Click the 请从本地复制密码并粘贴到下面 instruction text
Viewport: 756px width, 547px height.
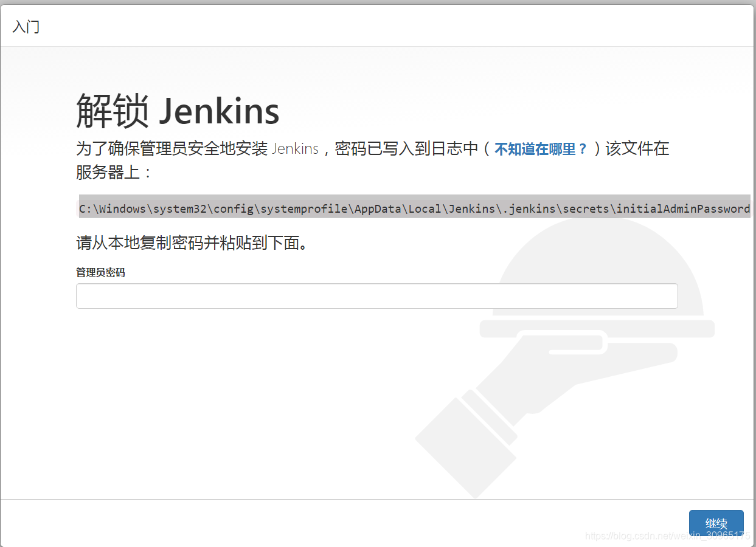pos(192,244)
